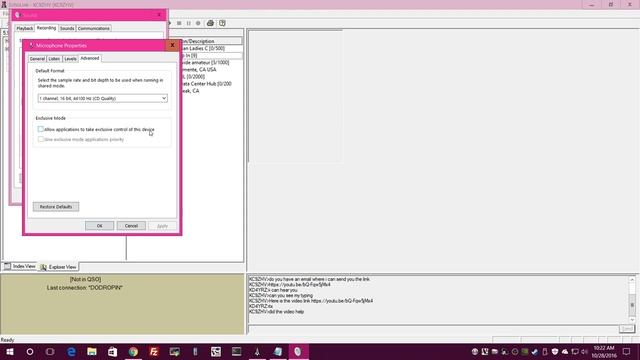This screenshot has width=640, height=360.
Task: Open Task View on the taskbar
Action: coord(50,351)
